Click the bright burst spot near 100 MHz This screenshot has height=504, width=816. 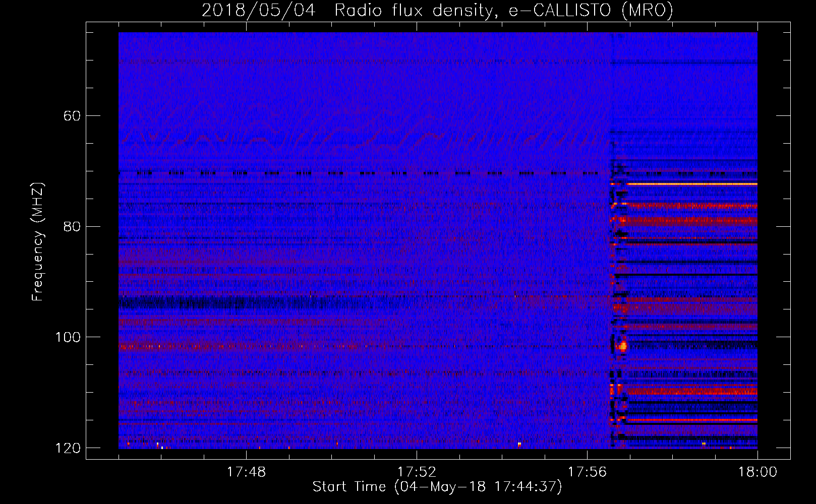[623, 346]
